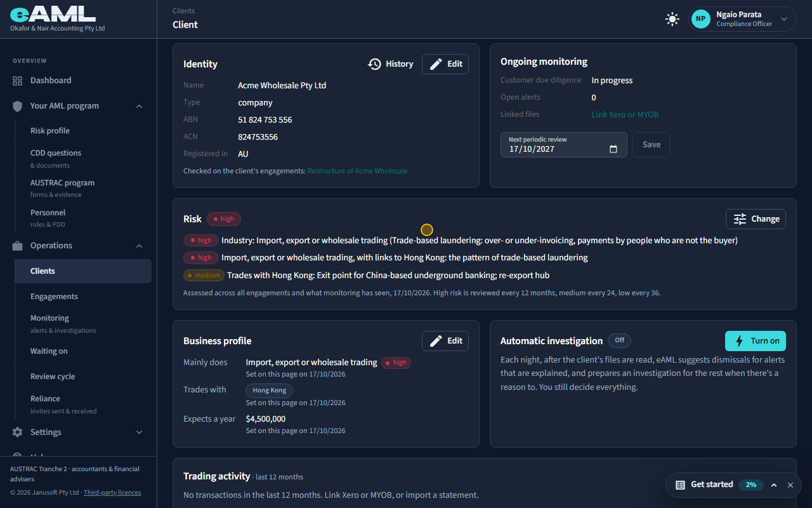Toggle light theme sun icon
The image size is (812, 508).
point(672,19)
